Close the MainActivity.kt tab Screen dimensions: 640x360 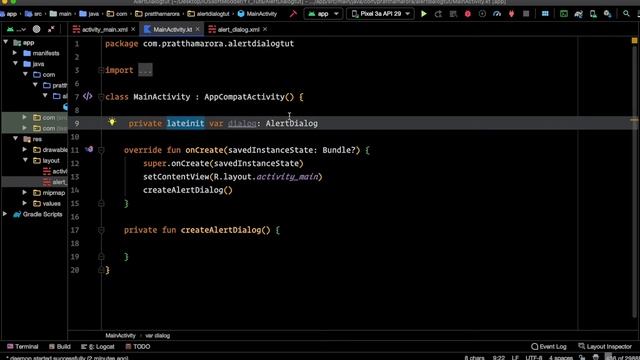click(x=198, y=29)
